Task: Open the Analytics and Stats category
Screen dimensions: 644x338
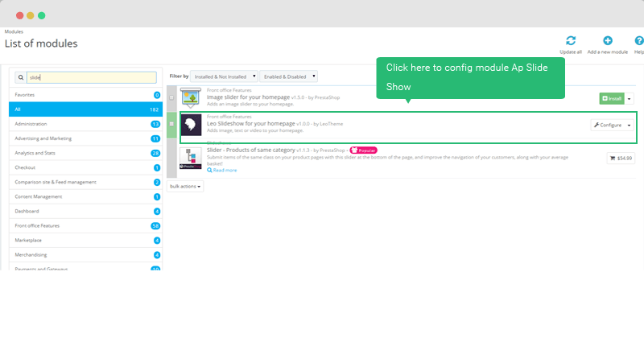Action: 86,153
